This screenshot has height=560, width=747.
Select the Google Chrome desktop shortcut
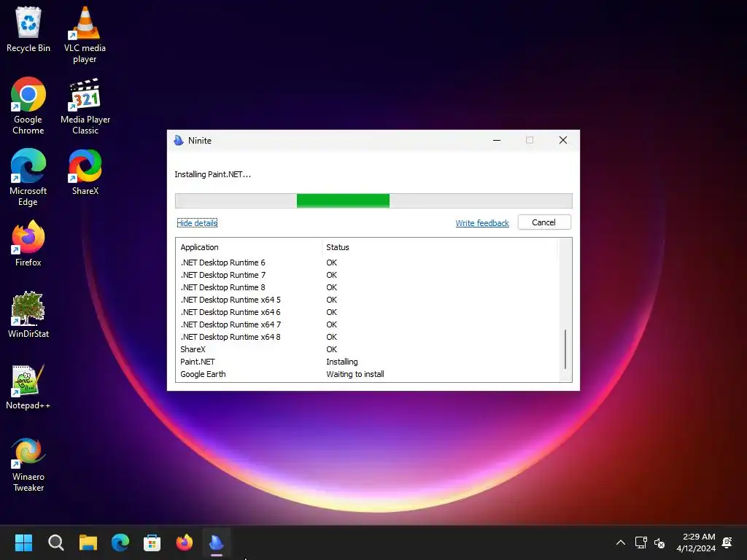coord(28,106)
